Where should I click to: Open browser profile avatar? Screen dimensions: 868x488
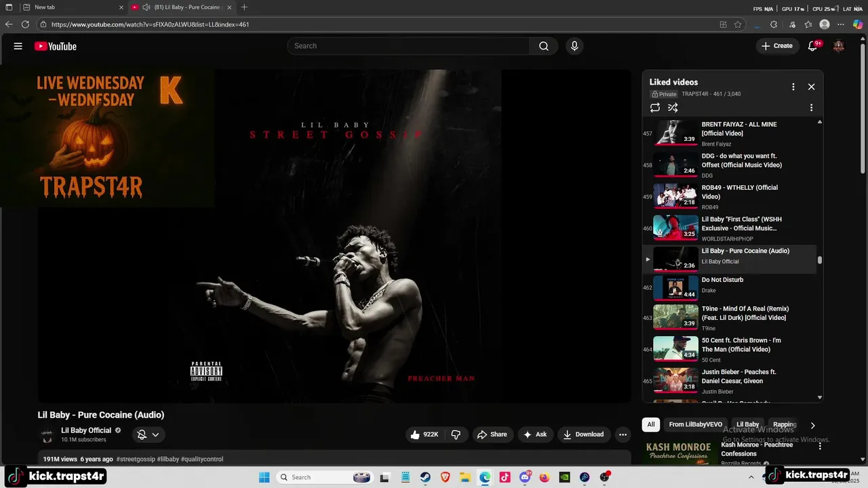click(825, 24)
